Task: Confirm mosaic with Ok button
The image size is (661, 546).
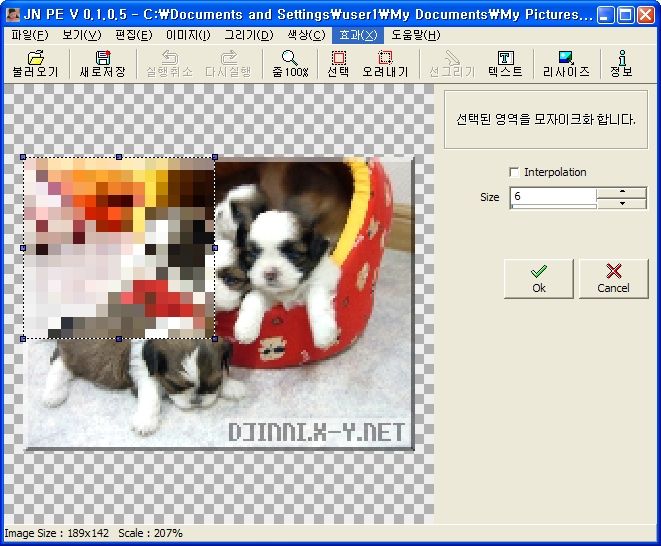Action: (539, 279)
